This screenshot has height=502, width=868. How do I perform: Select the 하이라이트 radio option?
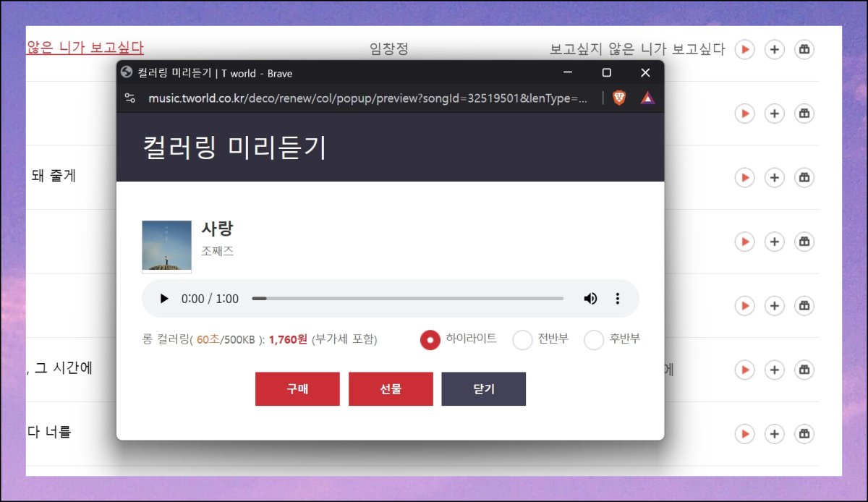pyautogui.click(x=430, y=339)
